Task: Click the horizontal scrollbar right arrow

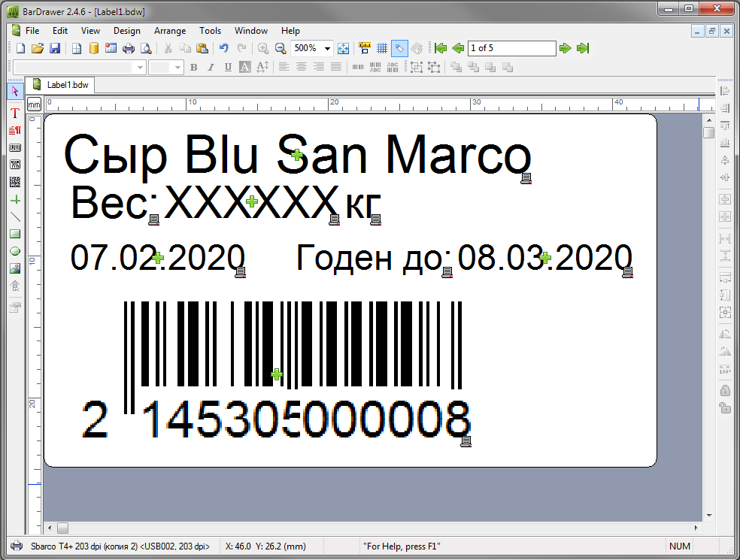Action: click(x=696, y=528)
